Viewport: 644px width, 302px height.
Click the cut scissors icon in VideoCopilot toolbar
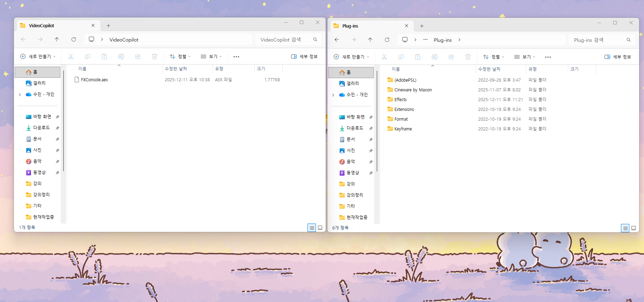click(x=71, y=56)
